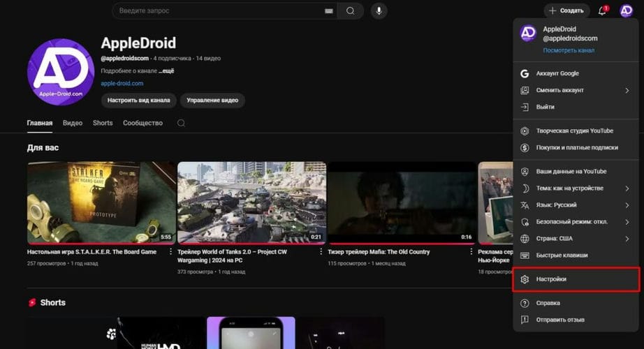Open Аккаунт Google menu item
The height and width of the screenshot is (349, 644).
tap(576, 73)
